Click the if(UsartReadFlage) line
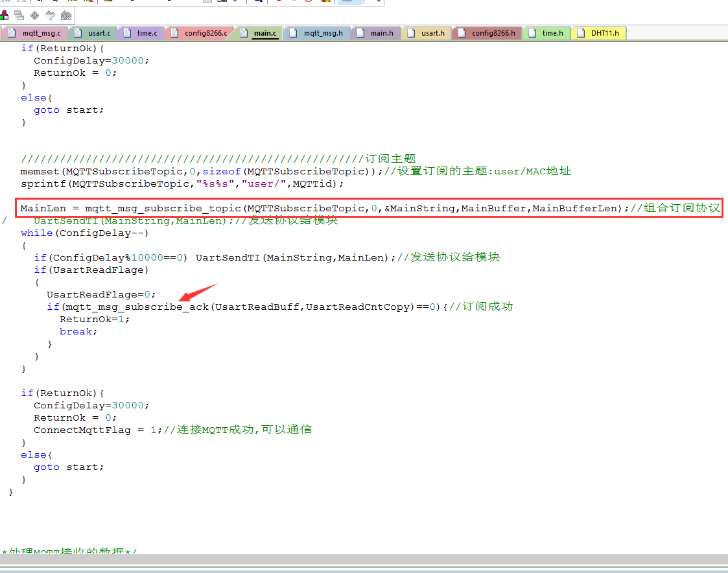 (x=91, y=270)
